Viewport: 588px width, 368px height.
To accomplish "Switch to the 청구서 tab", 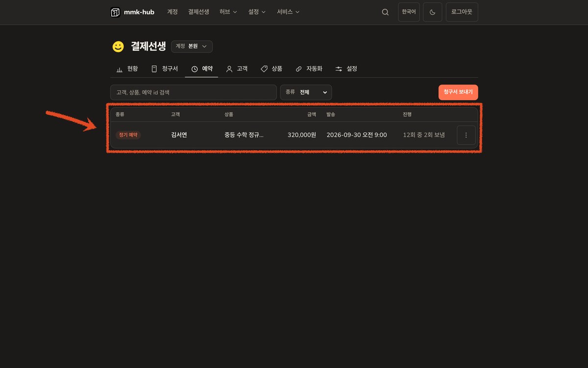I will pos(164,69).
